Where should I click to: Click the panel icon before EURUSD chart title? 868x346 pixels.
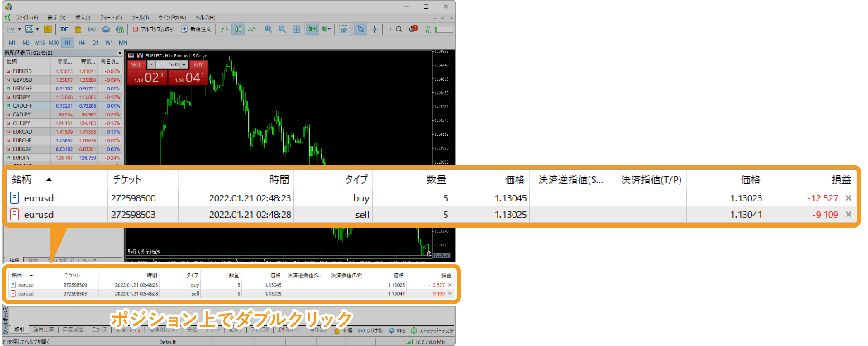131,55
